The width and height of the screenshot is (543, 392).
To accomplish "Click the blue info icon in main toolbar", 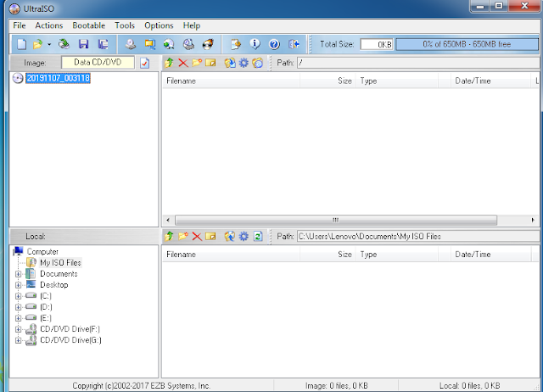I will 255,44.
